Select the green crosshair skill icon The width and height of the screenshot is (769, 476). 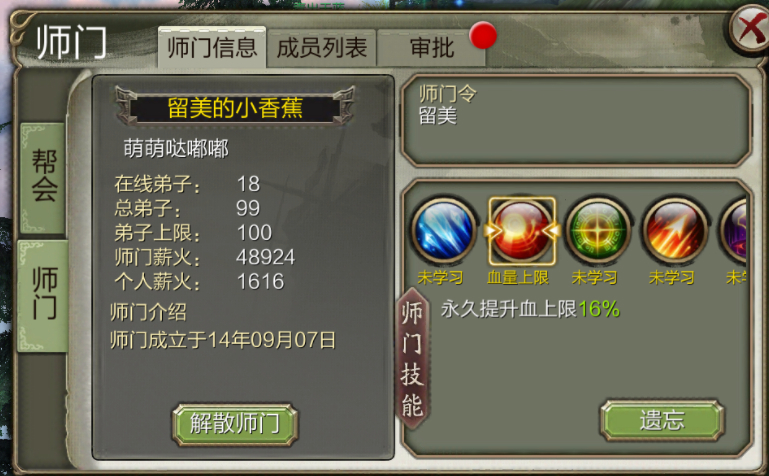(x=598, y=230)
